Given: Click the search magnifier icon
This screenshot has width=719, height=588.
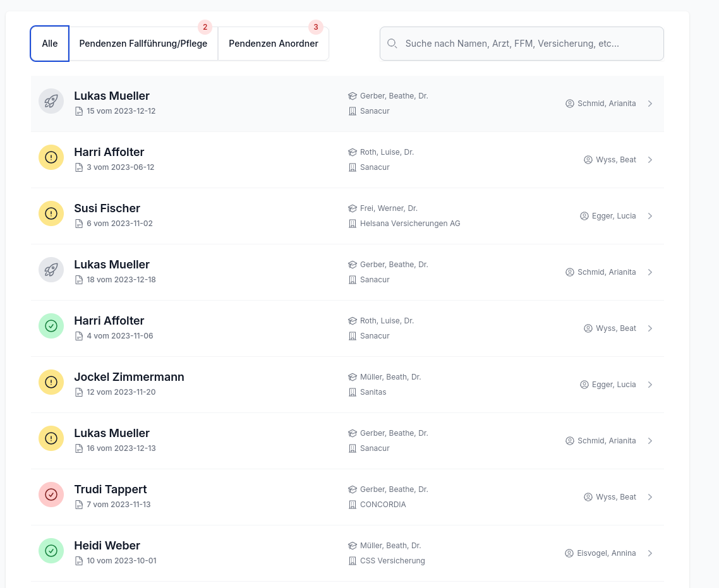Looking at the screenshot, I should coord(392,44).
